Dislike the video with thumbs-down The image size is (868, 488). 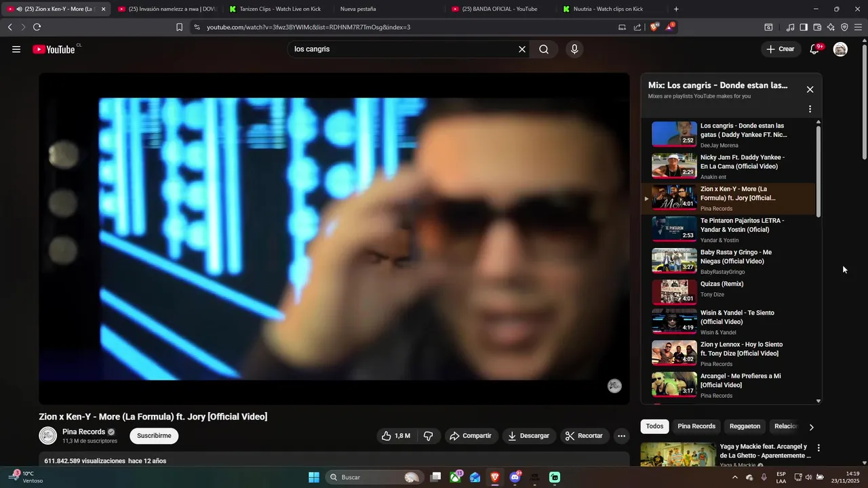[x=428, y=436]
